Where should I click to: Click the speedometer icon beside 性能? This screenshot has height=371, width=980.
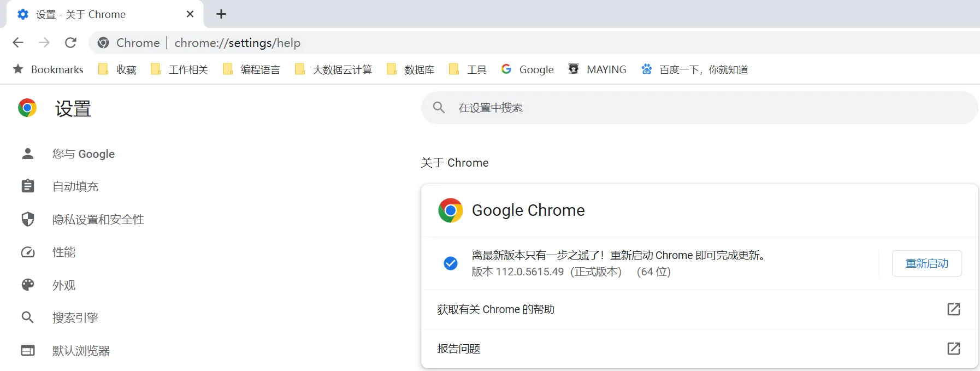coord(28,252)
